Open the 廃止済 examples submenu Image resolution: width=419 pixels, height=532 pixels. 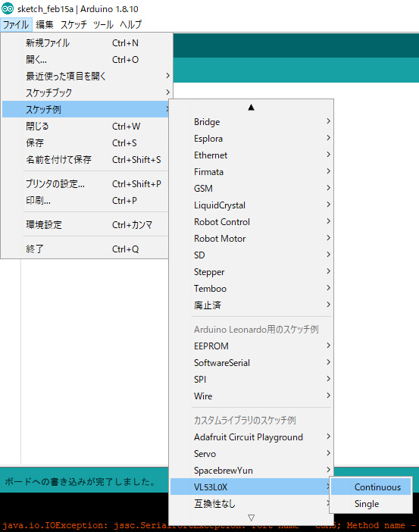(251, 305)
